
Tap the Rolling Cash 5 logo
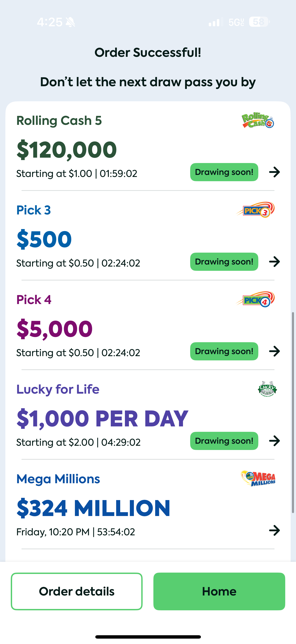[x=258, y=120]
